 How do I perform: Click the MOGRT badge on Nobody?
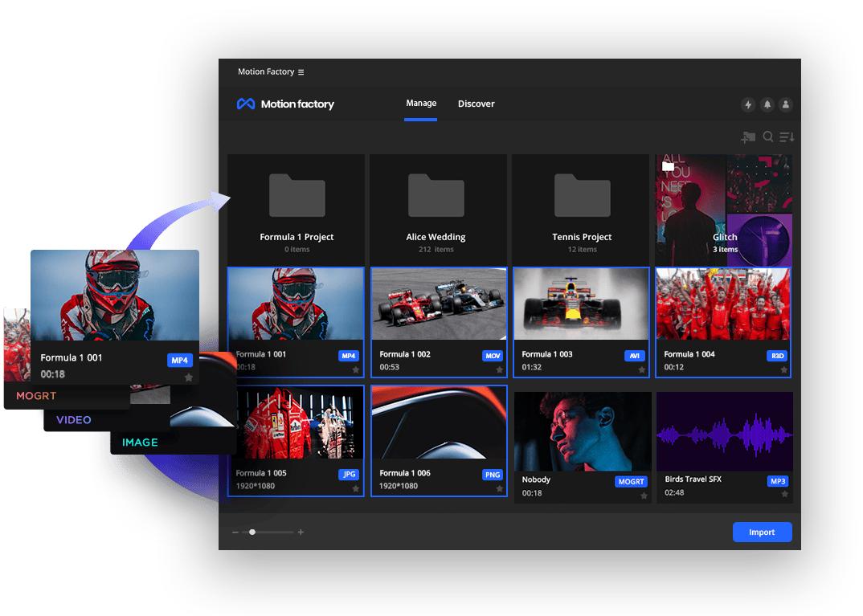click(631, 482)
